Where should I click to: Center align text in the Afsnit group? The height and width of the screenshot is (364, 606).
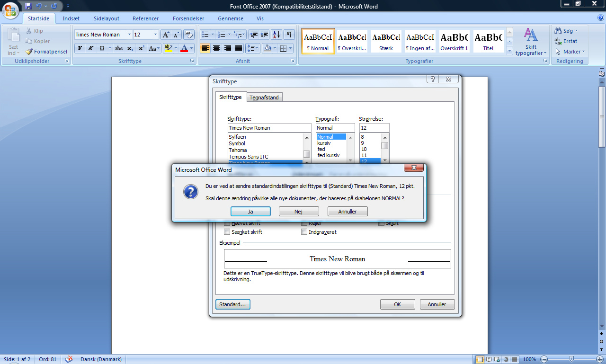(216, 48)
